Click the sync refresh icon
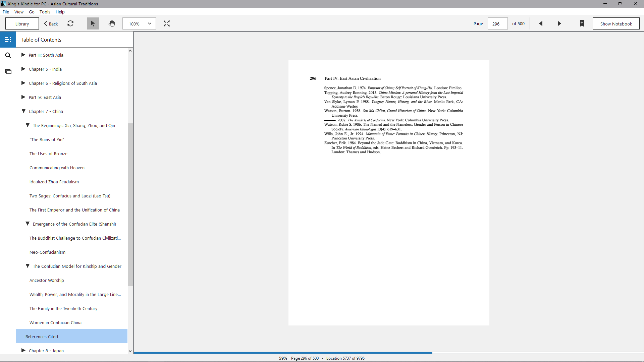 click(70, 23)
